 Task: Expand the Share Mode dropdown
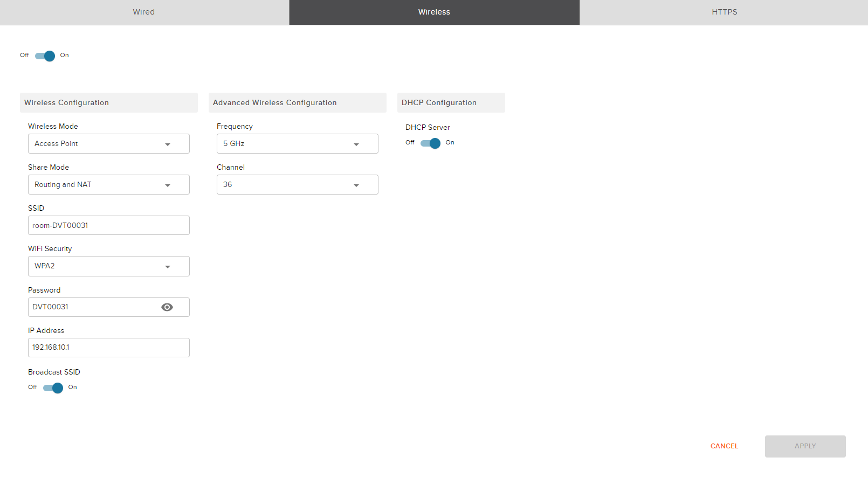(x=108, y=185)
